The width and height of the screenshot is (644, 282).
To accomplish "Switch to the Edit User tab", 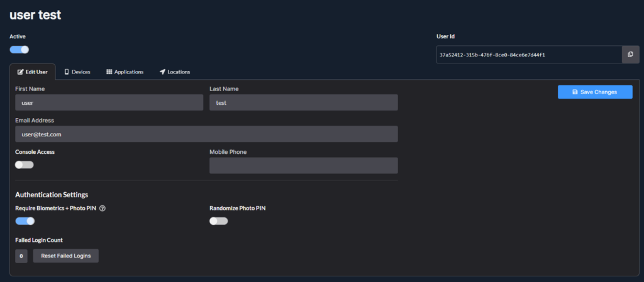I will click(x=33, y=72).
